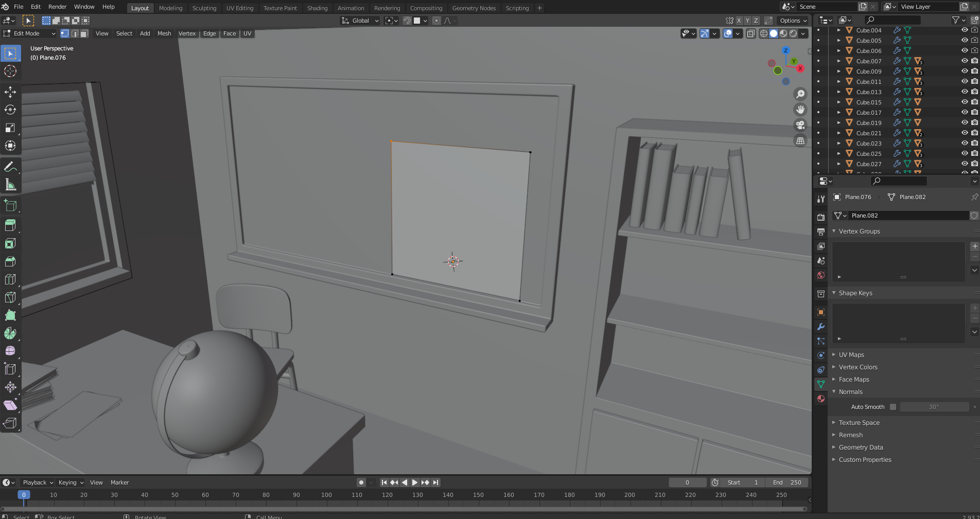The width and height of the screenshot is (980, 519).
Task: Hide Cube.004 in viewport via eye icon
Action: 965,30
